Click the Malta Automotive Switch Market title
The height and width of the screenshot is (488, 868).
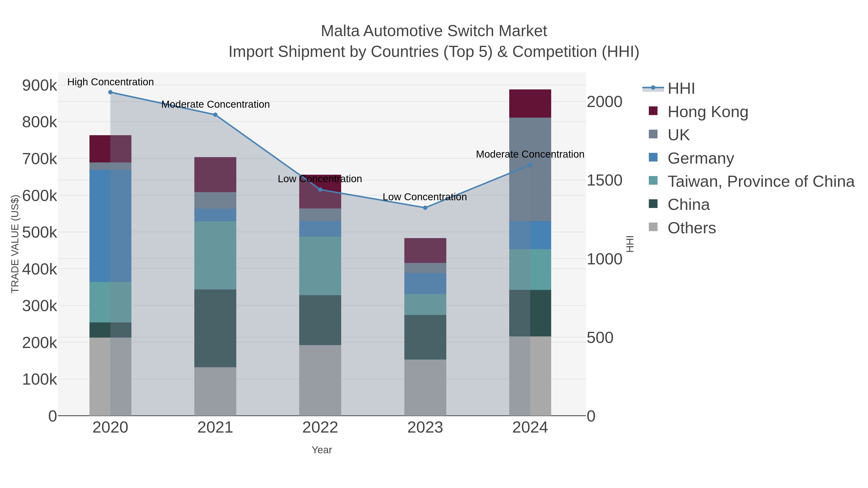pyautogui.click(x=434, y=31)
